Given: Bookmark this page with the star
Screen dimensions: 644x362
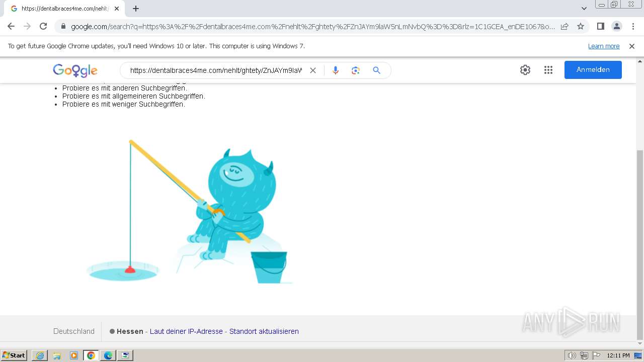Looking at the screenshot, I should point(581,26).
